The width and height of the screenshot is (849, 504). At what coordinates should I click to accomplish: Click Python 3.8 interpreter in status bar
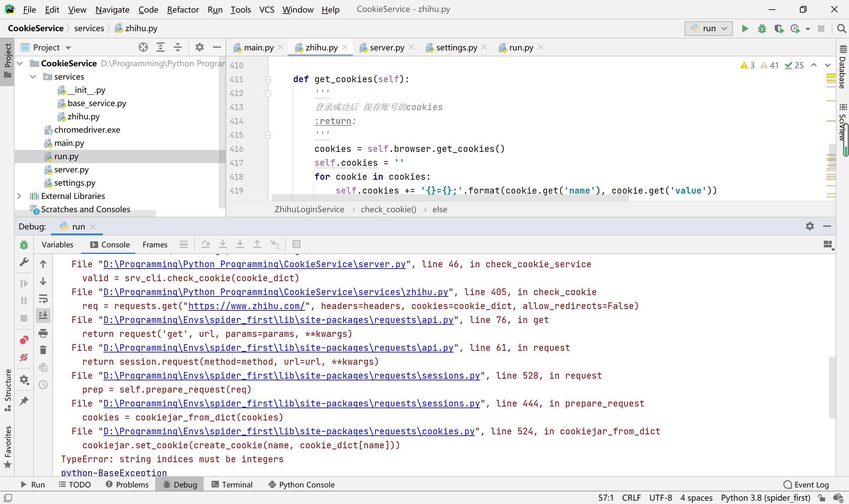click(x=765, y=498)
